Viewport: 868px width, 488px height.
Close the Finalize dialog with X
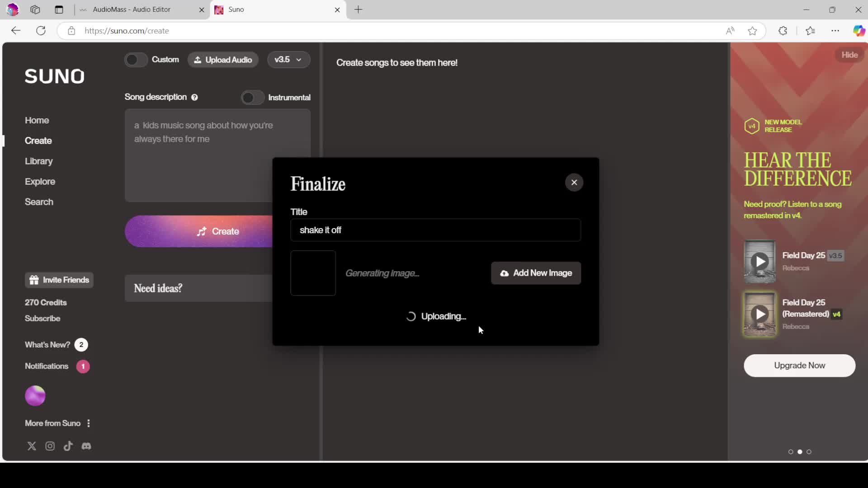[574, 183]
